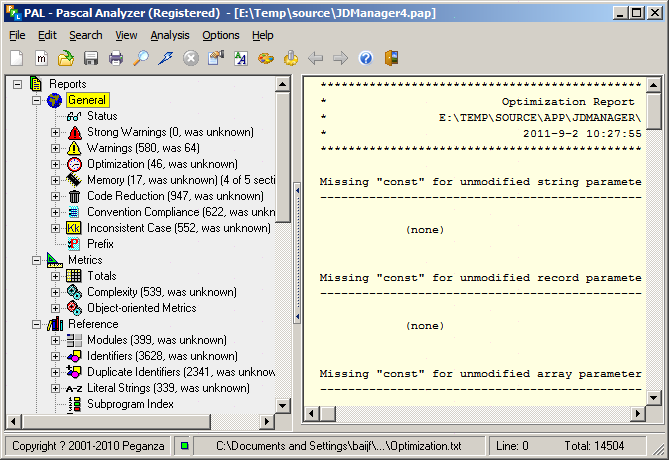This screenshot has width=669, height=460.
Task: Expand the Modules (399) node
Action: [55, 340]
